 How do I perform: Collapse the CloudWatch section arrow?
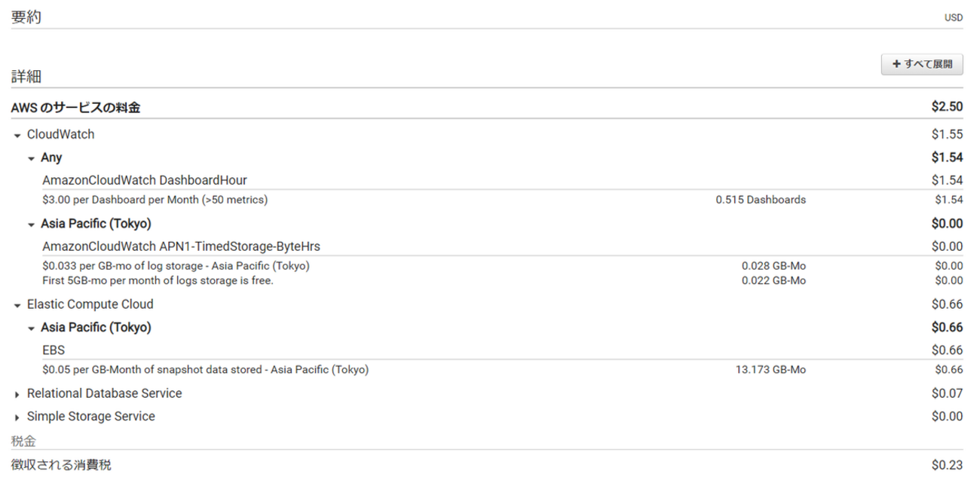(17, 136)
